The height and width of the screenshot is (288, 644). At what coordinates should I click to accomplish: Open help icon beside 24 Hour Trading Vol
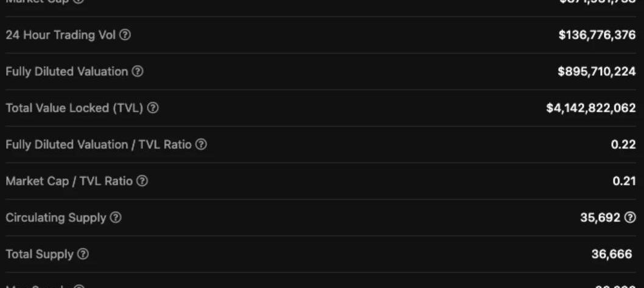[126, 35]
